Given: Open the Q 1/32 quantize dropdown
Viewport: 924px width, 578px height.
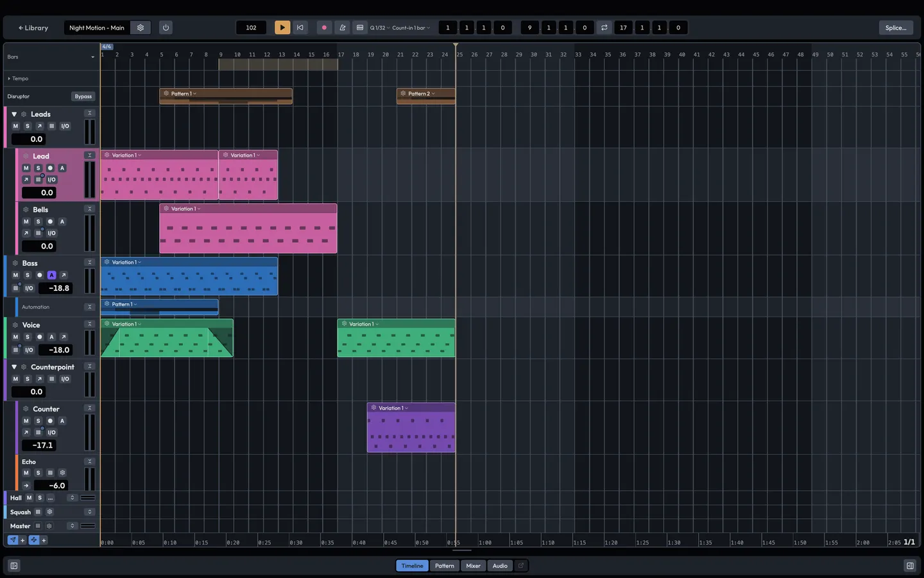Looking at the screenshot, I should 380,28.
